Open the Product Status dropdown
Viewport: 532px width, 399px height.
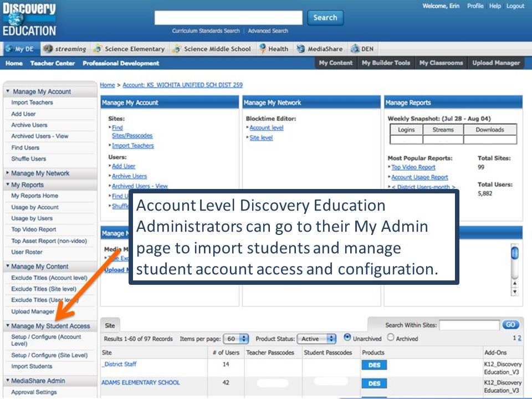pyautogui.click(x=316, y=339)
